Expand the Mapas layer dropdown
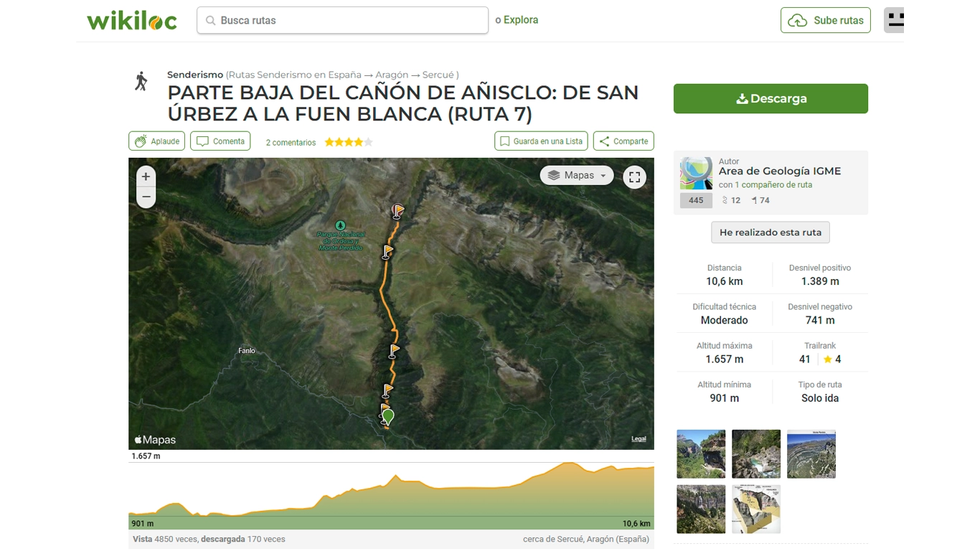980x551 pixels. (577, 176)
